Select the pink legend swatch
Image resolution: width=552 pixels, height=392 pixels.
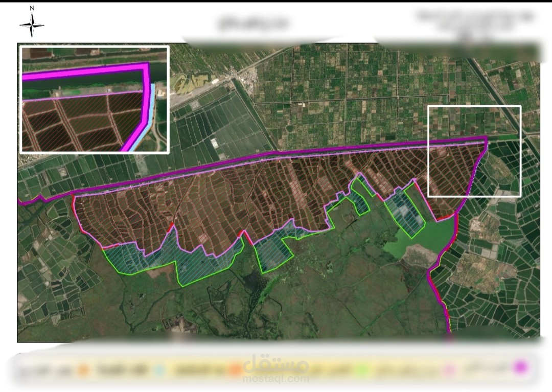coord(449,370)
